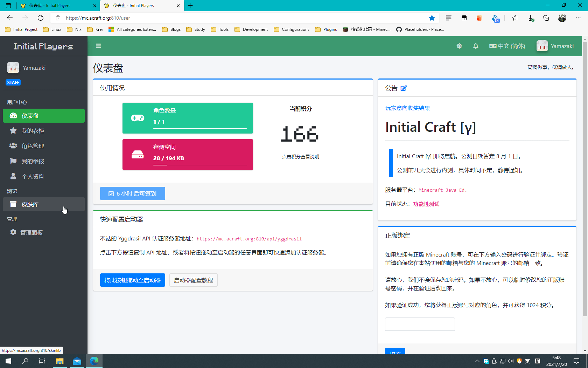The height and width of the screenshot is (368, 588).
Task: Open 角色管理 using its users icon
Action: (13, 146)
